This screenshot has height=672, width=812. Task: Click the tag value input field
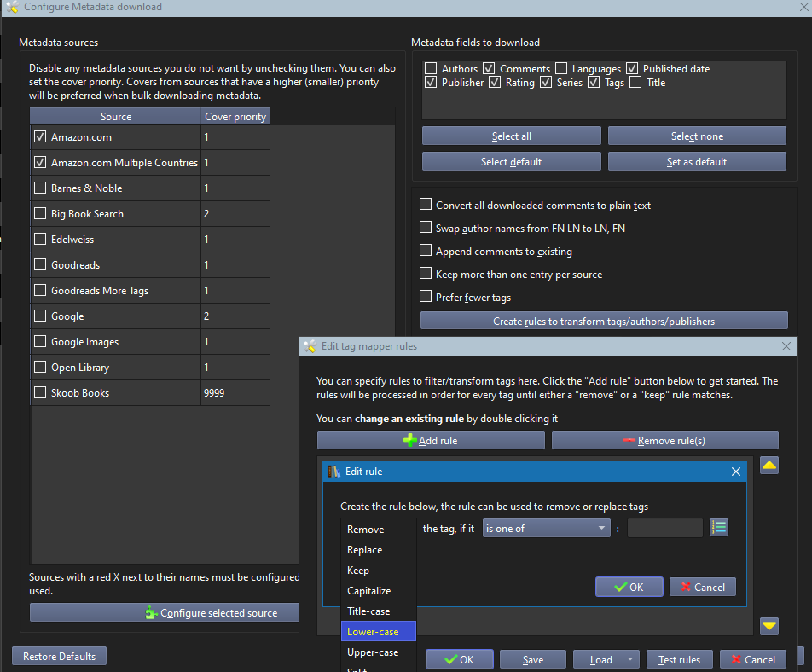point(665,528)
